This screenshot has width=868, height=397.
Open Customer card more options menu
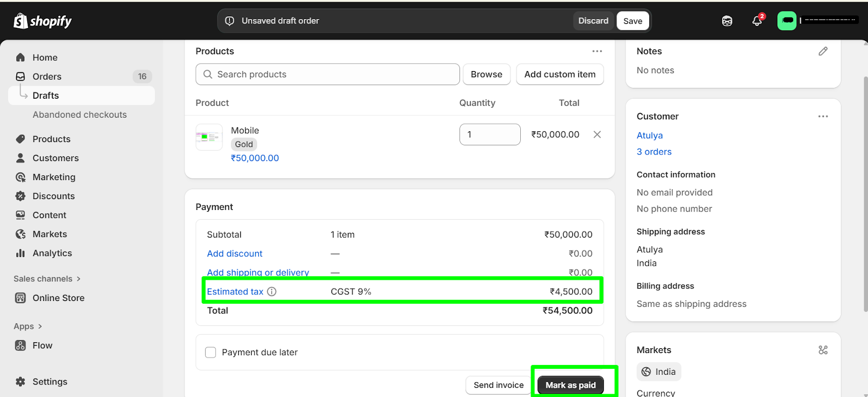pos(822,117)
